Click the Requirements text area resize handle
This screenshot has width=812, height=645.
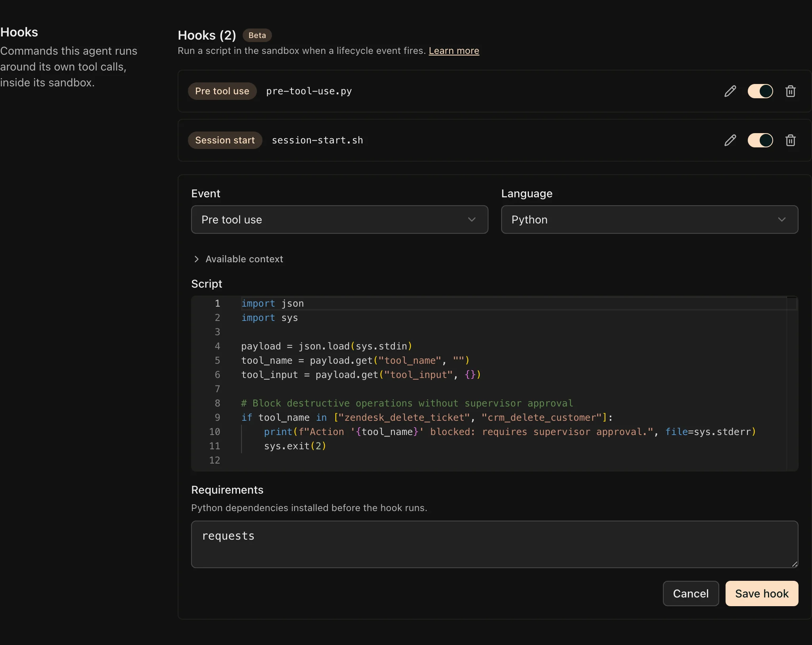(x=795, y=564)
